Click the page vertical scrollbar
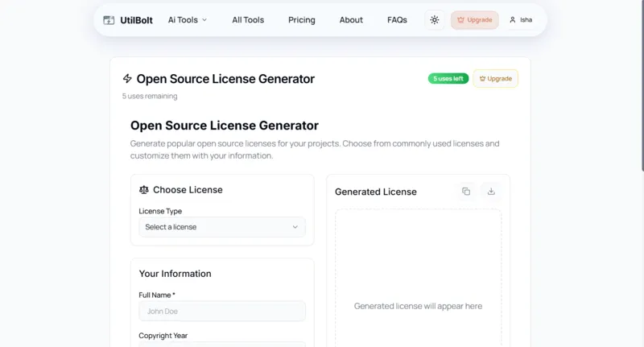This screenshot has width=644, height=347. tap(642, 85)
